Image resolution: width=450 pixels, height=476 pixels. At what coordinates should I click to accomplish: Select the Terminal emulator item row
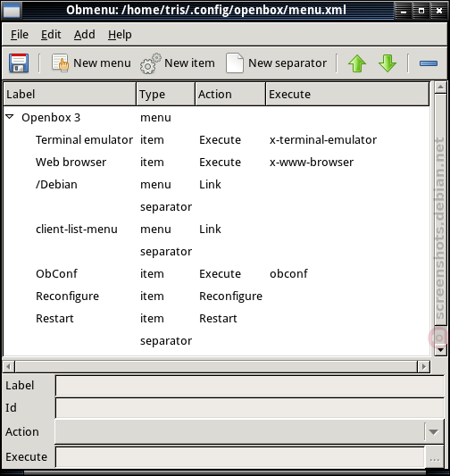click(217, 140)
